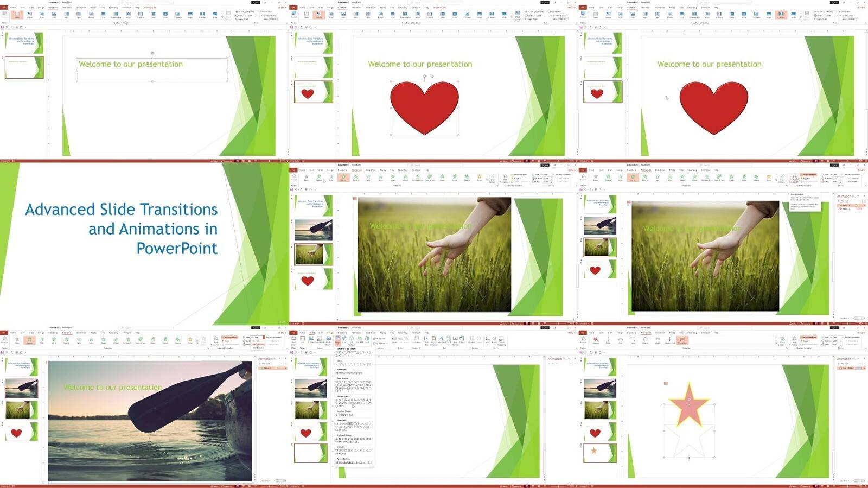This screenshot has width=868, height=488.
Task: Click Text Box icon in shapes gallery window
Action: click(x=426, y=341)
